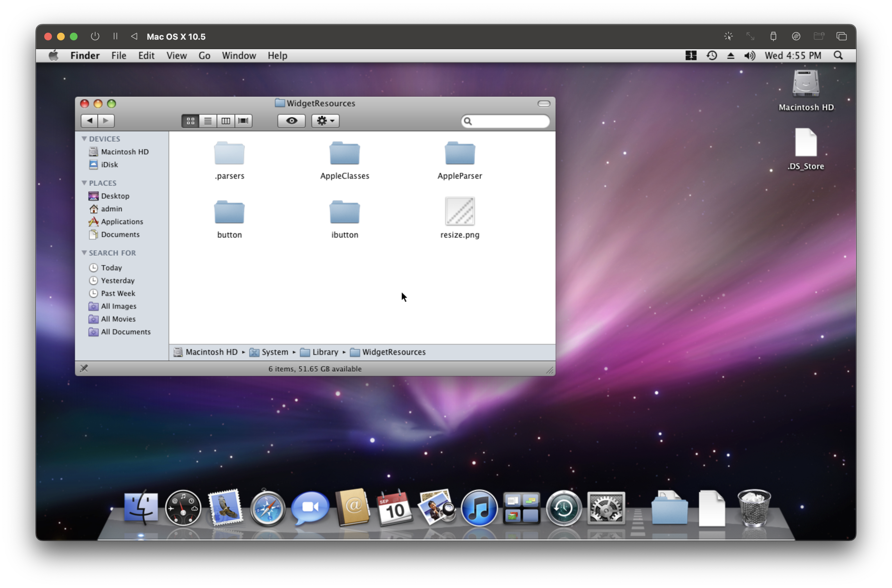Open the View menu
Screen dimensions: 892x588
tap(176, 55)
